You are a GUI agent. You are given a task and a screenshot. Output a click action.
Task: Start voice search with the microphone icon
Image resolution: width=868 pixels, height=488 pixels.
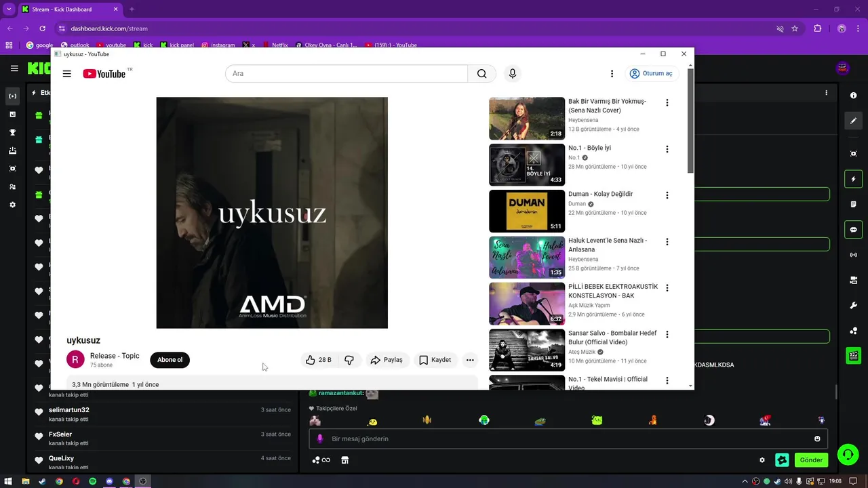[513, 74]
